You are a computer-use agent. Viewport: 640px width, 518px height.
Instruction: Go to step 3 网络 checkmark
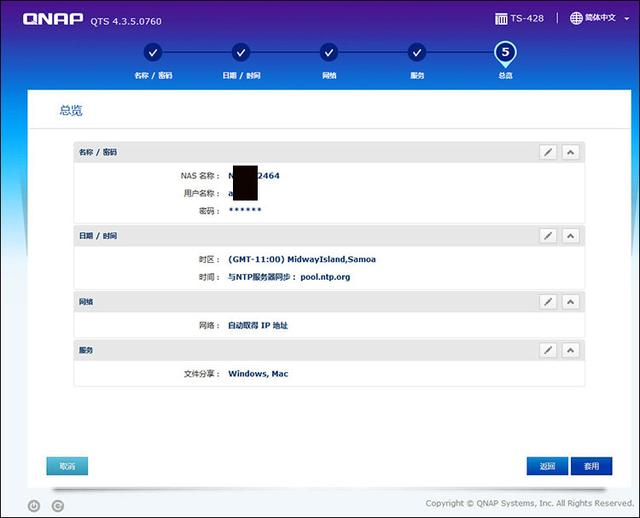tap(329, 52)
